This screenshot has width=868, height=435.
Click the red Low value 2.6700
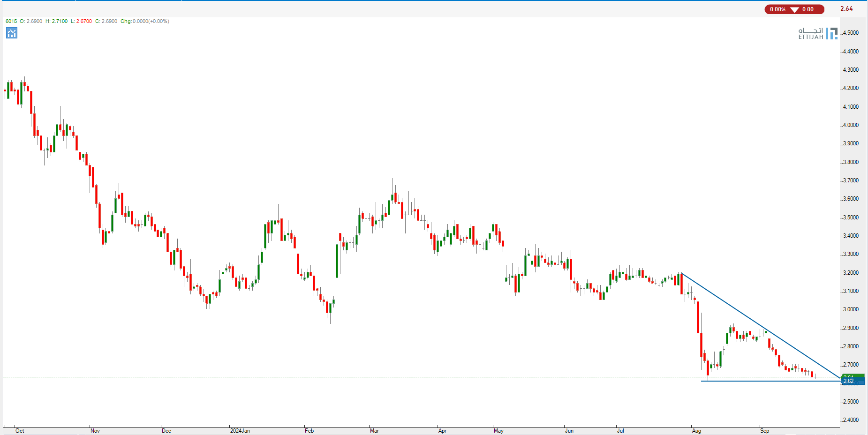(x=84, y=21)
